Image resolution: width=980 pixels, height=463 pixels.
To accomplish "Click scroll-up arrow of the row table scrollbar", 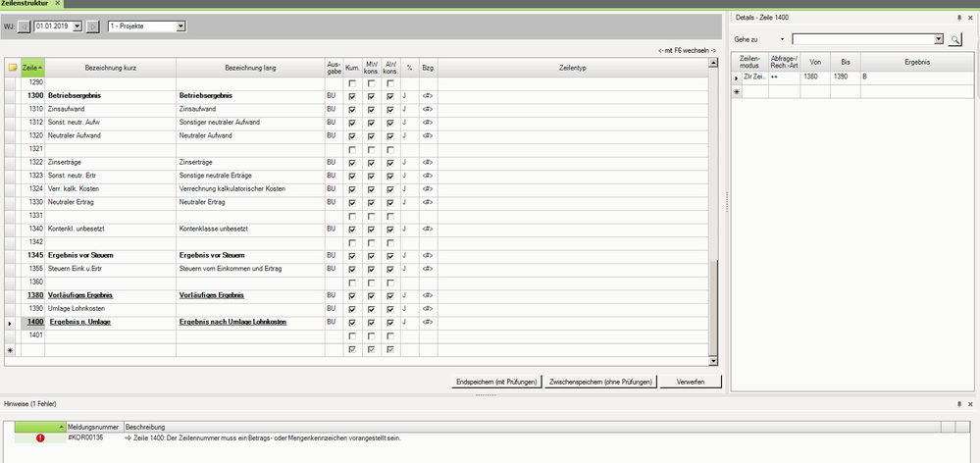I will coord(713,63).
